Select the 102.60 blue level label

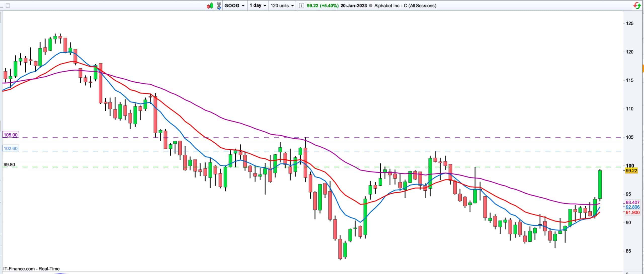(11, 148)
